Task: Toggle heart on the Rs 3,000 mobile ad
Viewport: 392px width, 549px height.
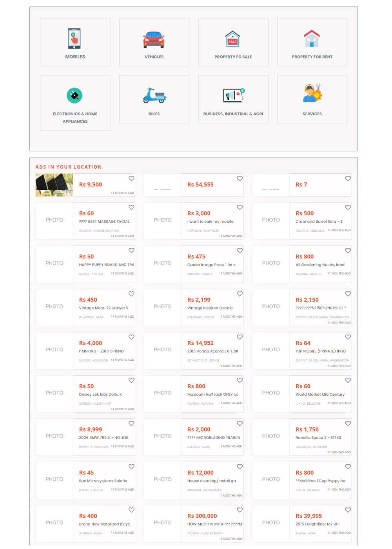Action: click(x=240, y=207)
